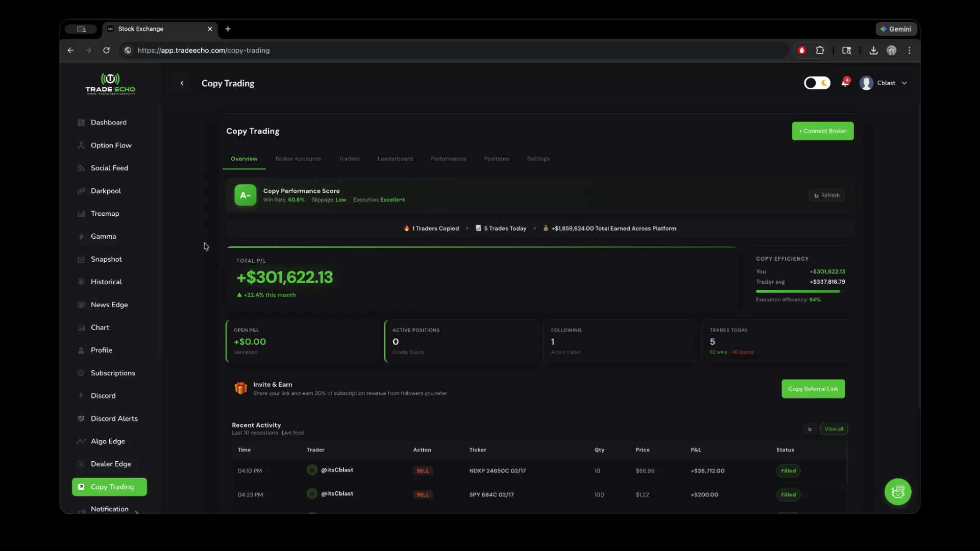980x551 pixels.
Task: Open the Cblast user account dropdown
Action: pos(884,83)
